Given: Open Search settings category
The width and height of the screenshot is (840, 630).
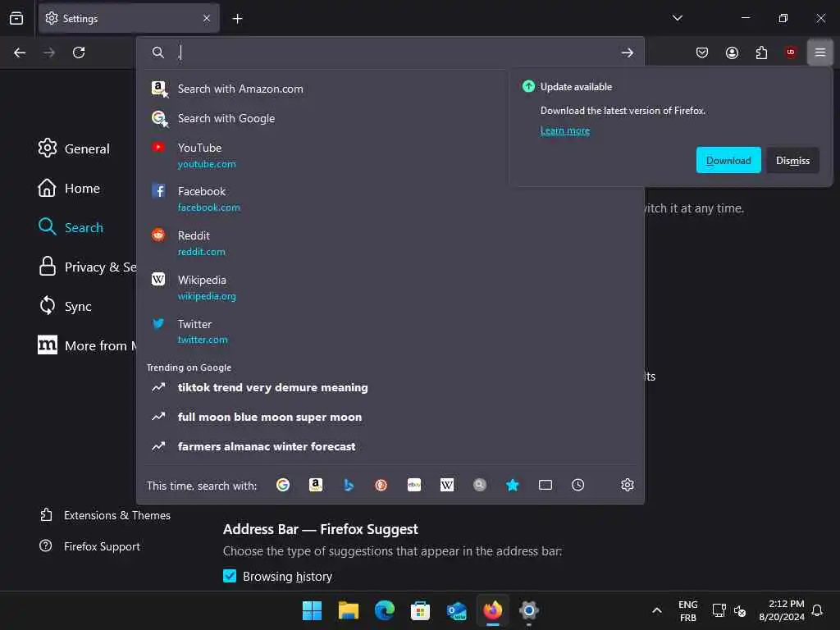Looking at the screenshot, I should 71,227.
